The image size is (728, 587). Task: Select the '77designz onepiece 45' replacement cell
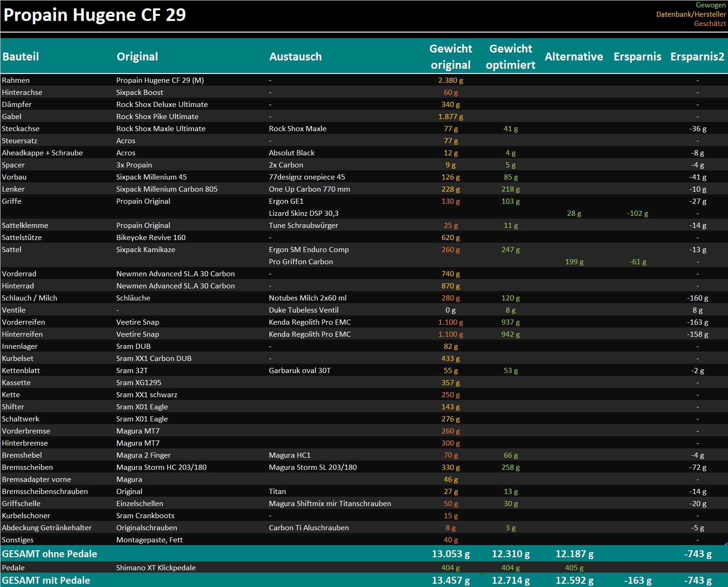(307, 177)
